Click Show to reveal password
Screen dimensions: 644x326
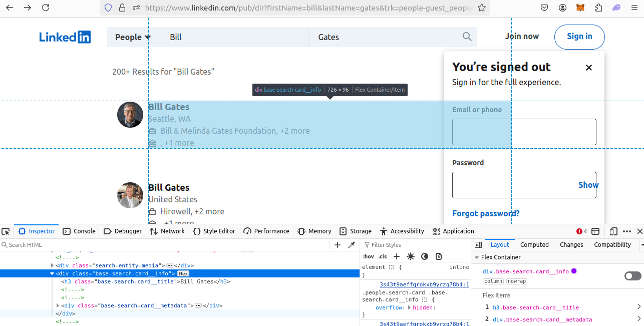[x=588, y=185]
